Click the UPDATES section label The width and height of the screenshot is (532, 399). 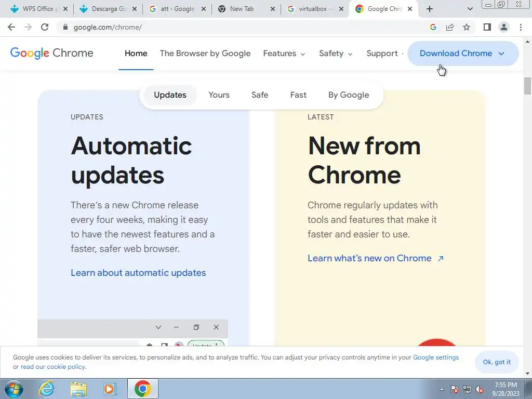[87, 117]
